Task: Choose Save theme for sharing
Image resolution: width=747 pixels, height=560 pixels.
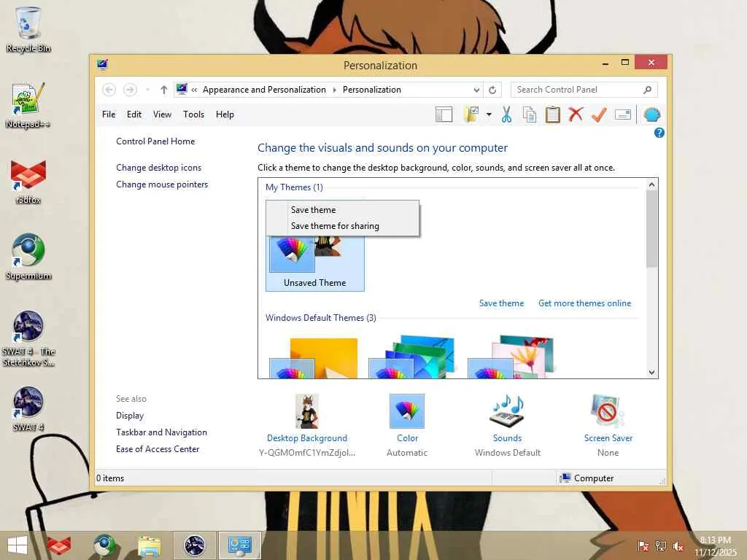Action: [x=343, y=226]
